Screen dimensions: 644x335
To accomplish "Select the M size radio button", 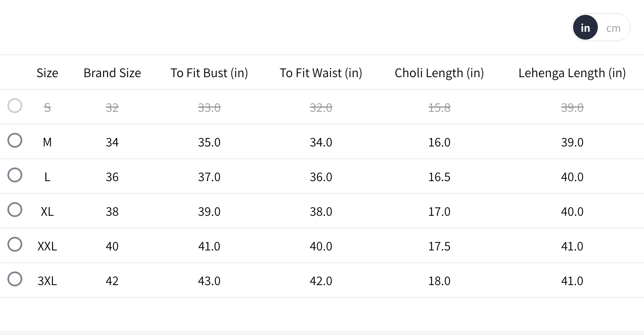I will pyautogui.click(x=15, y=140).
